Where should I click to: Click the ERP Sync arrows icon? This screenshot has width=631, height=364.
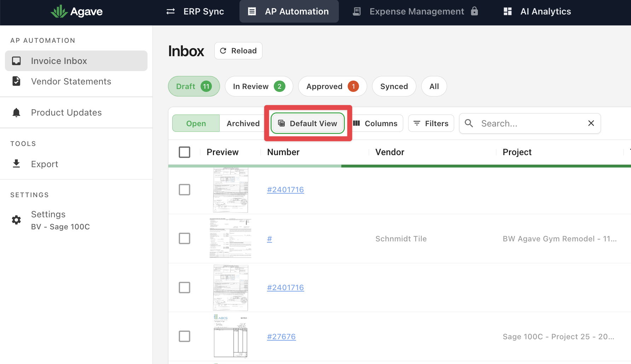point(171,12)
